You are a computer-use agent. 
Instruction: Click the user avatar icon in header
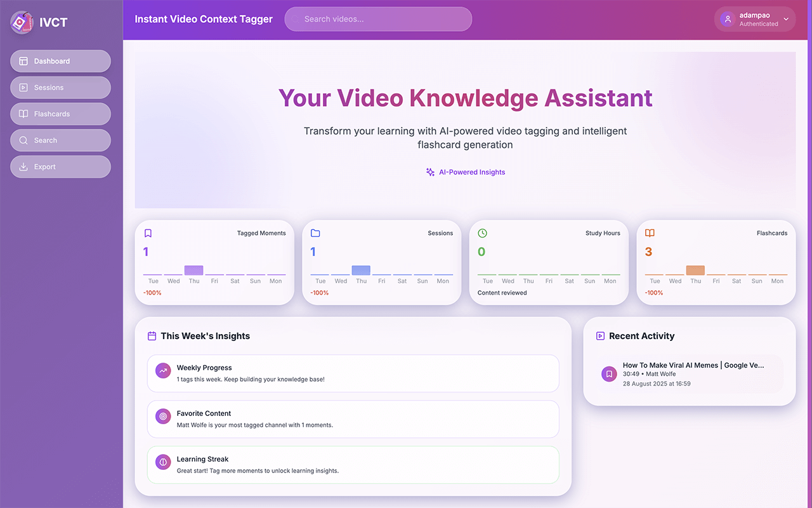pyautogui.click(x=727, y=19)
